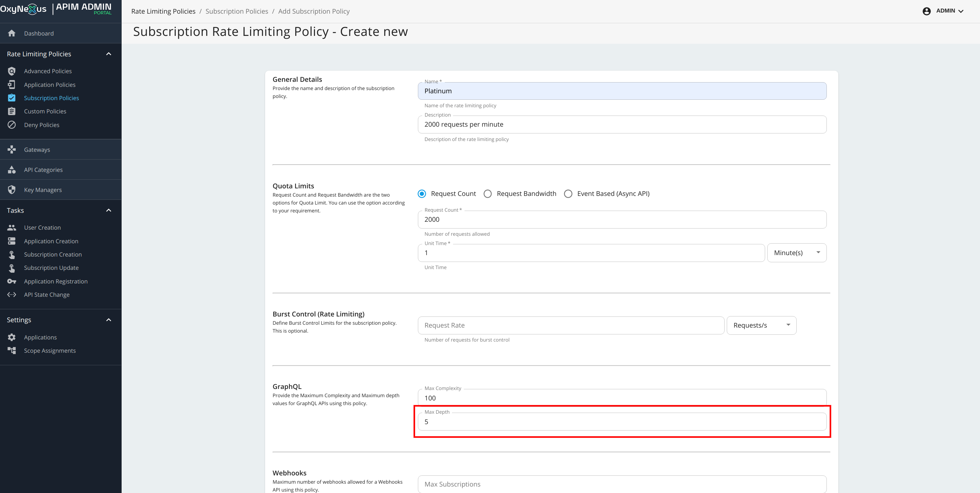Click the Description input field
Image resolution: width=980 pixels, height=493 pixels.
[x=622, y=125]
